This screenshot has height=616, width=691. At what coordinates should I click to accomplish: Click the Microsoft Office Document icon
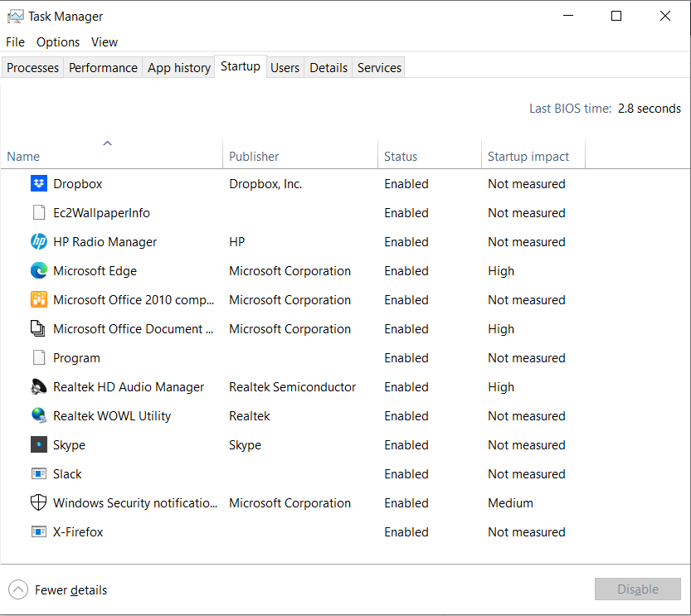[39, 329]
